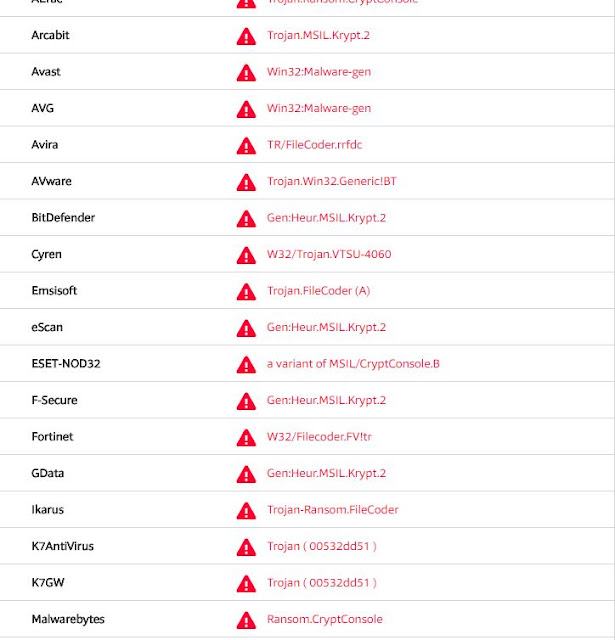Image resolution: width=615 pixels, height=640 pixels.
Task: Click the K7AntiVirus engine label
Action: [62, 546]
